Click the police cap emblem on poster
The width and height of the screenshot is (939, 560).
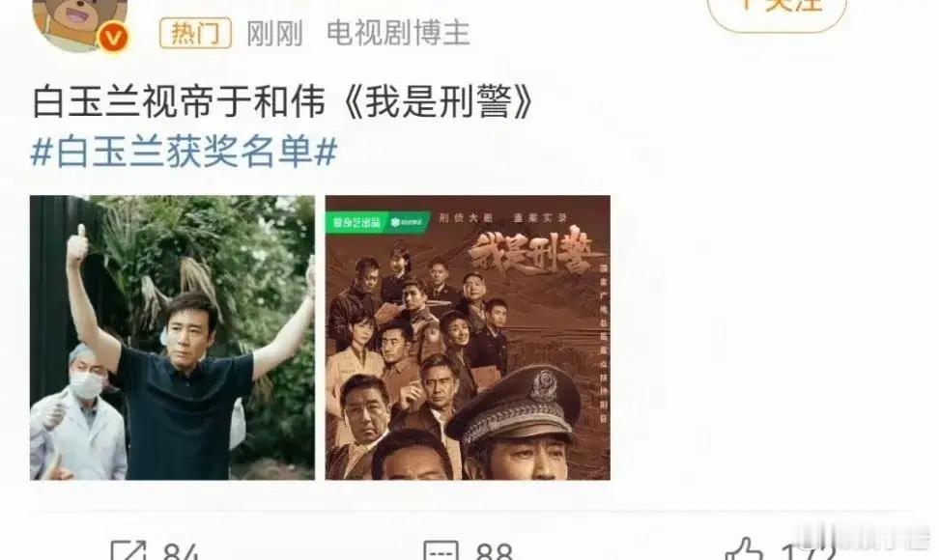543,386
